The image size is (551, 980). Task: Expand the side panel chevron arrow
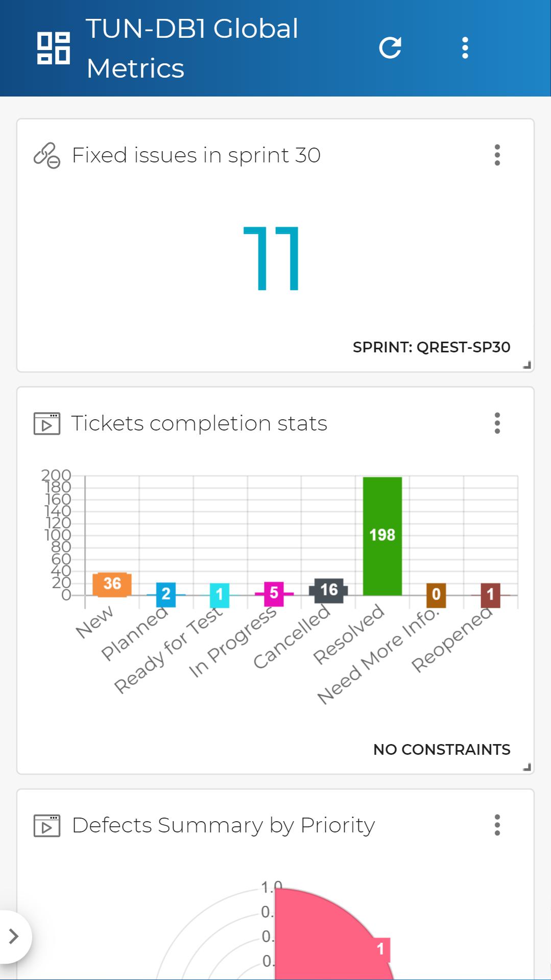(14, 936)
